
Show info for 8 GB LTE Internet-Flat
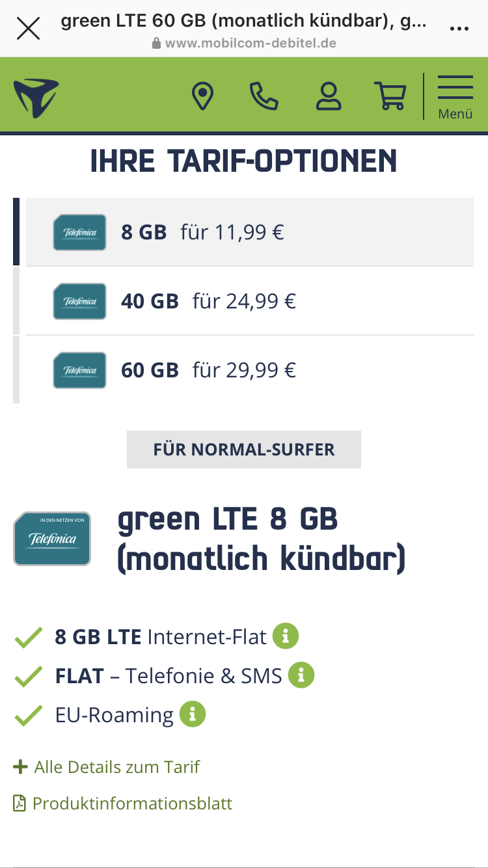point(285,636)
